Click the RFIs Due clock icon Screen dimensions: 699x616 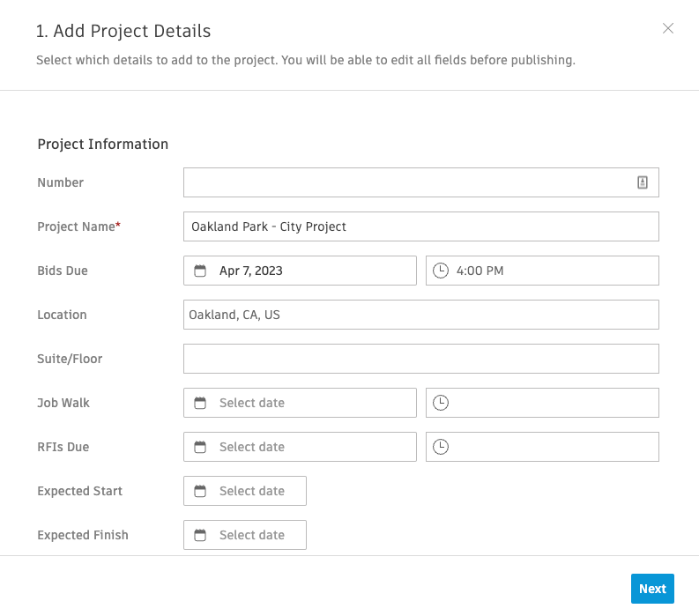[441, 447]
